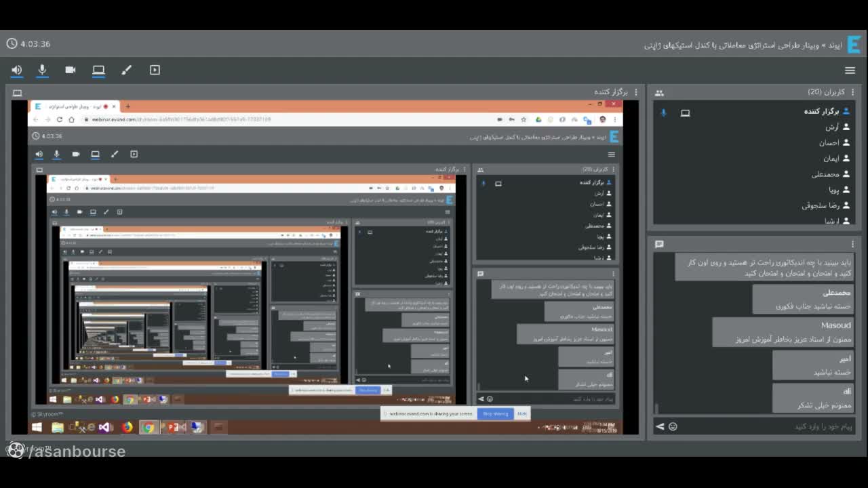Click Hide in the screen-share notification bar
This screenshot has width=868, height=488.
click(521, 413)
